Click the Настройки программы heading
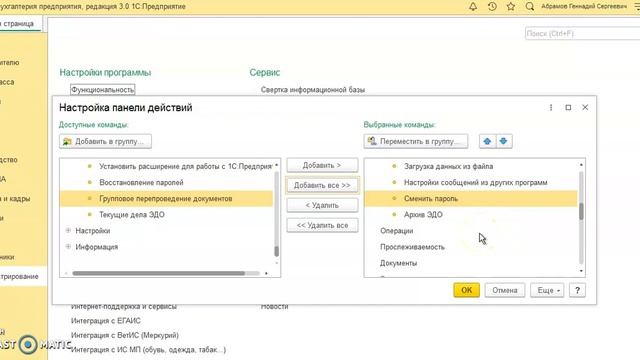The image size is (640, 360). pyautogui.click(x=105, y=73)
